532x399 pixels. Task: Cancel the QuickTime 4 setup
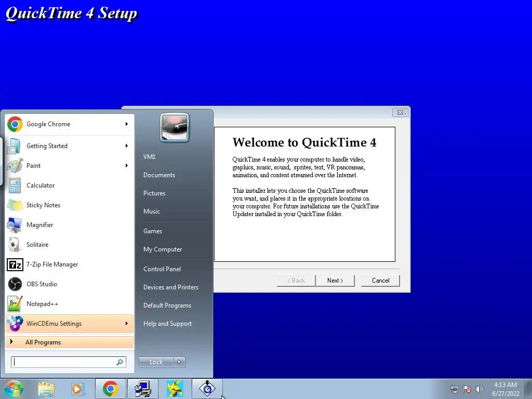[381, 281]
